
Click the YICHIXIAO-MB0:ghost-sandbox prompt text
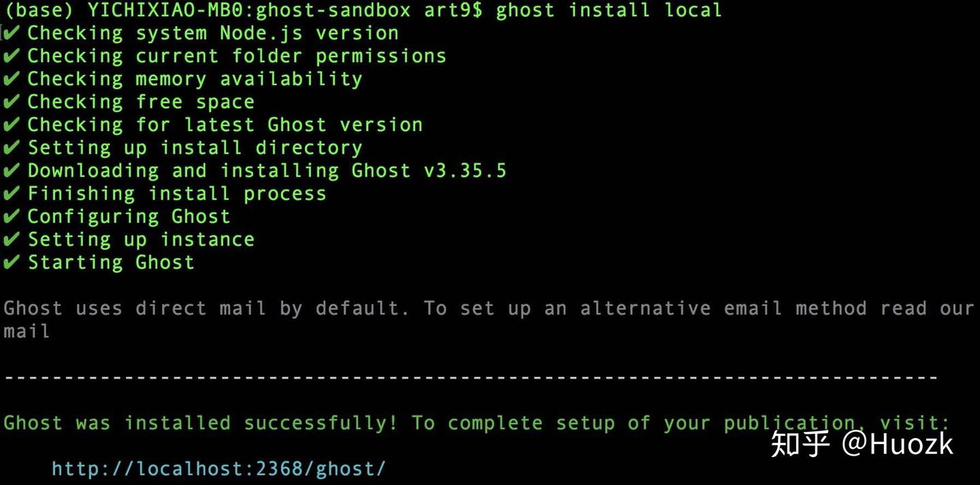[248, 10]
